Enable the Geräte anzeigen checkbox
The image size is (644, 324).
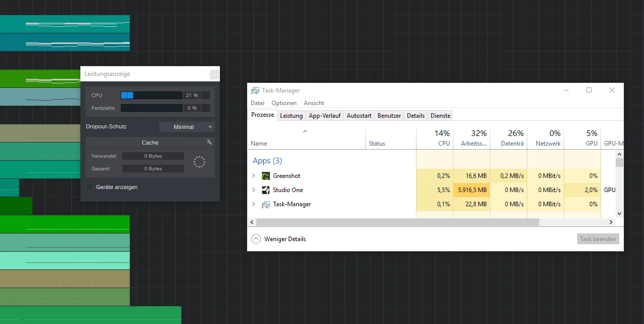pyautogui.click(x=89, y=187)
